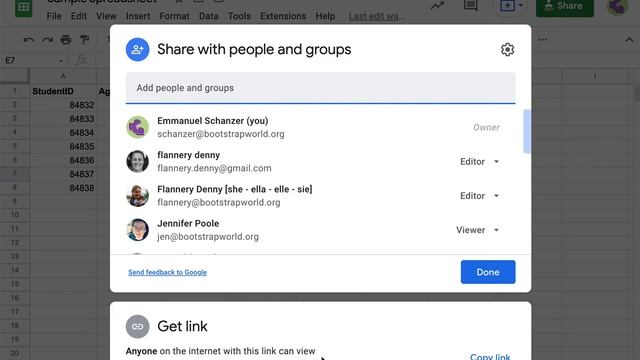Select cell containing 84834

pos(63,133)
